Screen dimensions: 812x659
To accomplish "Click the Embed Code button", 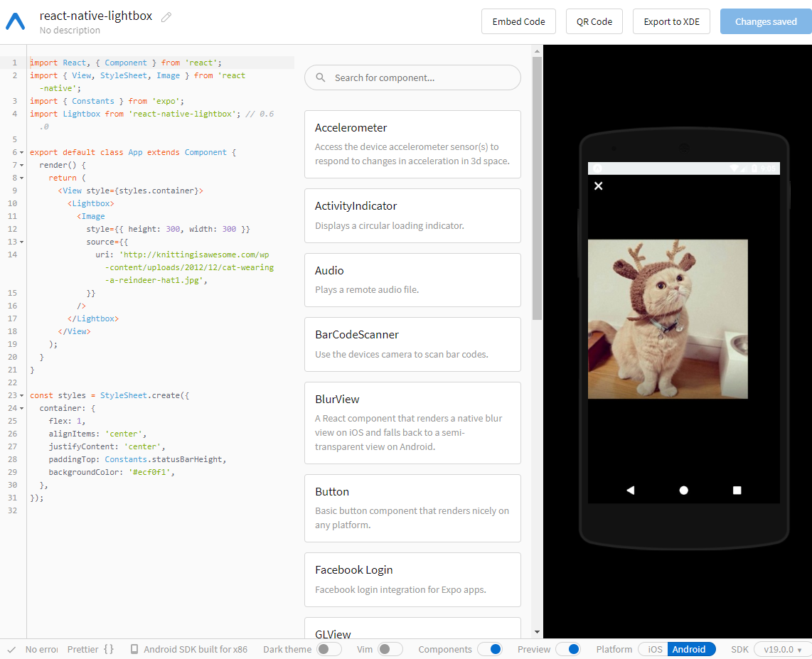I will coord(518,21).
